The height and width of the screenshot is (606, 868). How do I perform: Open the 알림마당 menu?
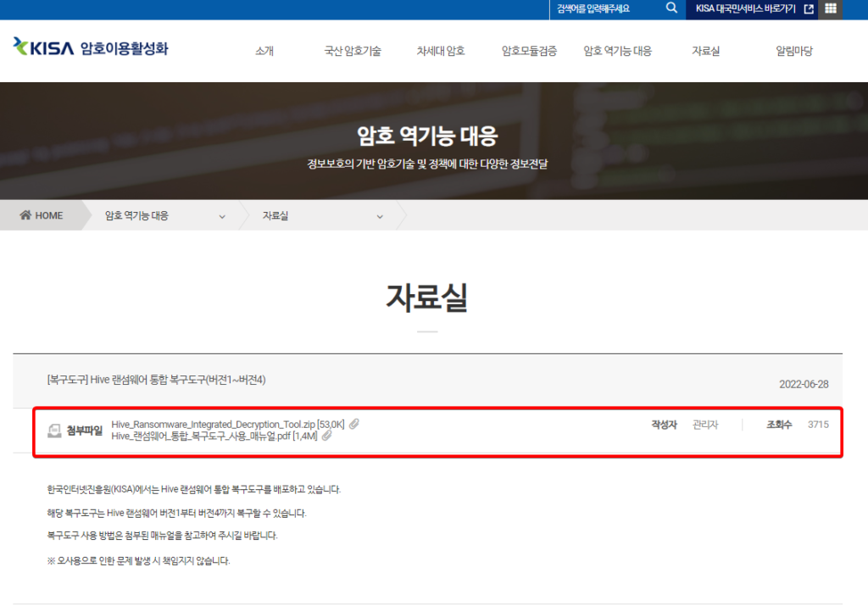[x=793, y=51]
